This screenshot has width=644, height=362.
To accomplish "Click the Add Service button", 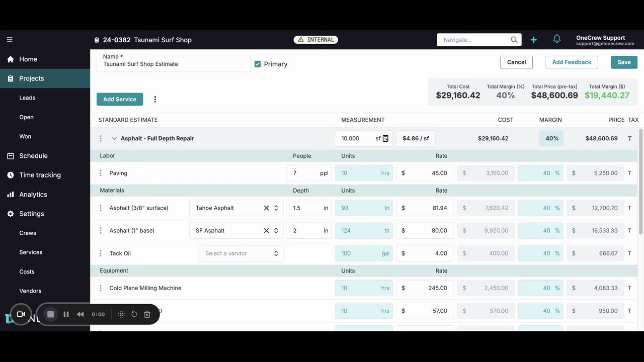I will 120,100.
